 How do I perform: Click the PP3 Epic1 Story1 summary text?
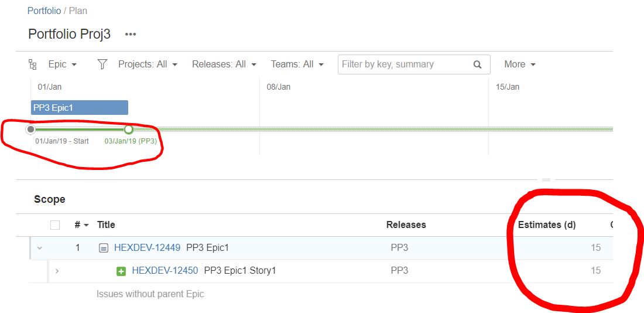240,271
